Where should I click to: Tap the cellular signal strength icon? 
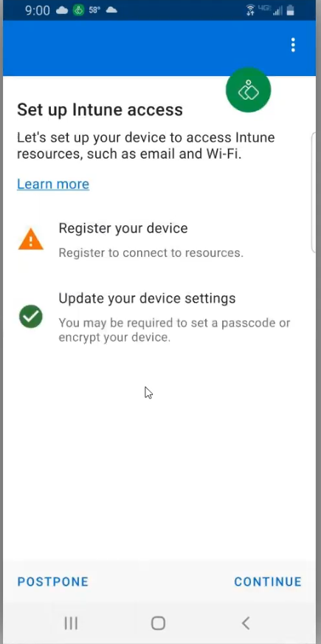point(278,10)
